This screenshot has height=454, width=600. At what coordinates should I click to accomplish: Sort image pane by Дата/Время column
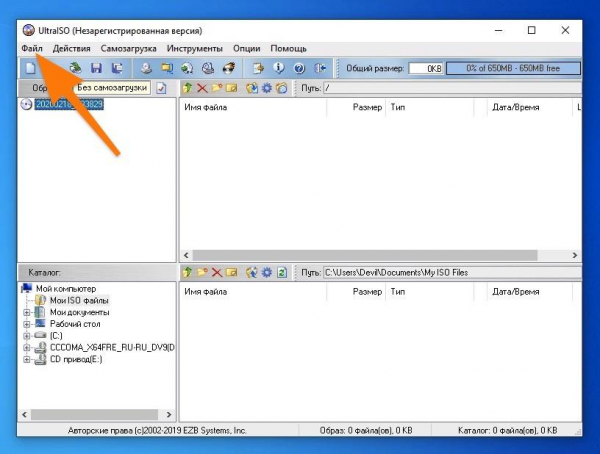pos(529,107)
